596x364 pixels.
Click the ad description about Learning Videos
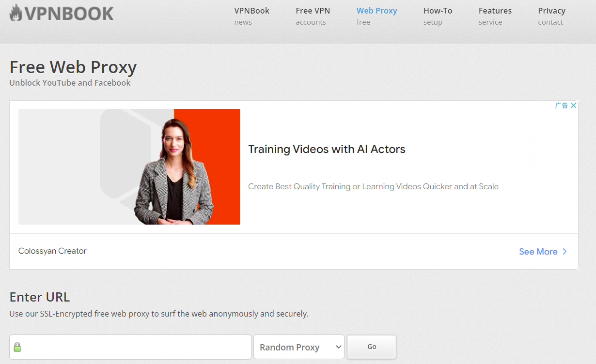pyautogui.click(x=373, y=186)
